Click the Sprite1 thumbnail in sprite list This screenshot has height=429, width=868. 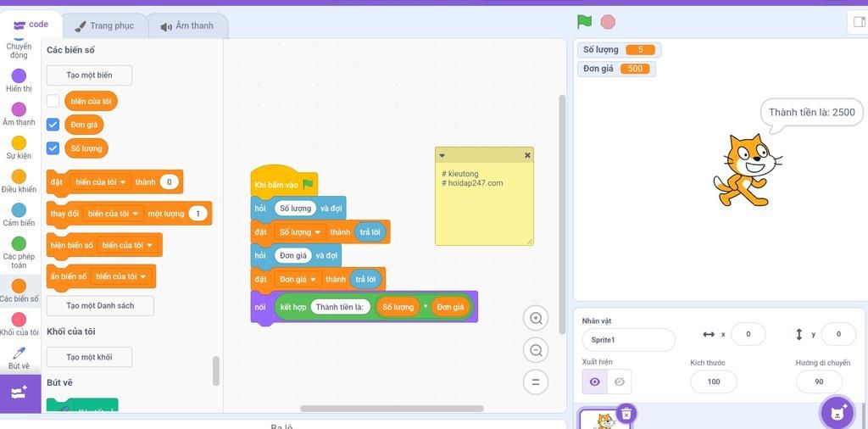pyautogui.click(x=604, y=420)
